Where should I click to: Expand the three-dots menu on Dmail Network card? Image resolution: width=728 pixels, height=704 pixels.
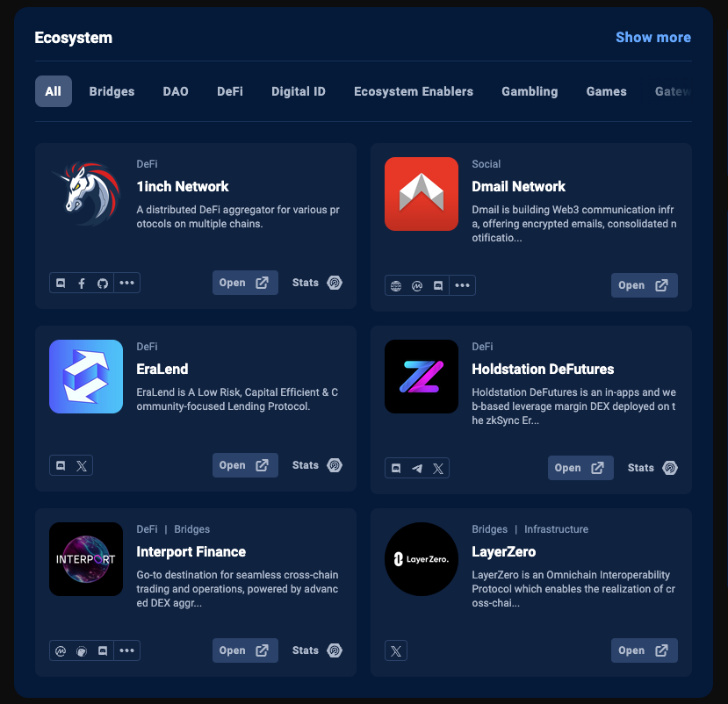click(x=463, y=285)
